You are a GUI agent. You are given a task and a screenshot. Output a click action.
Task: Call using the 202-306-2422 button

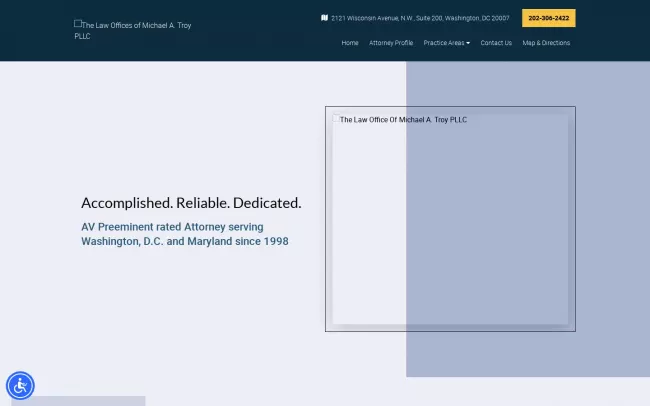point(548,18)
